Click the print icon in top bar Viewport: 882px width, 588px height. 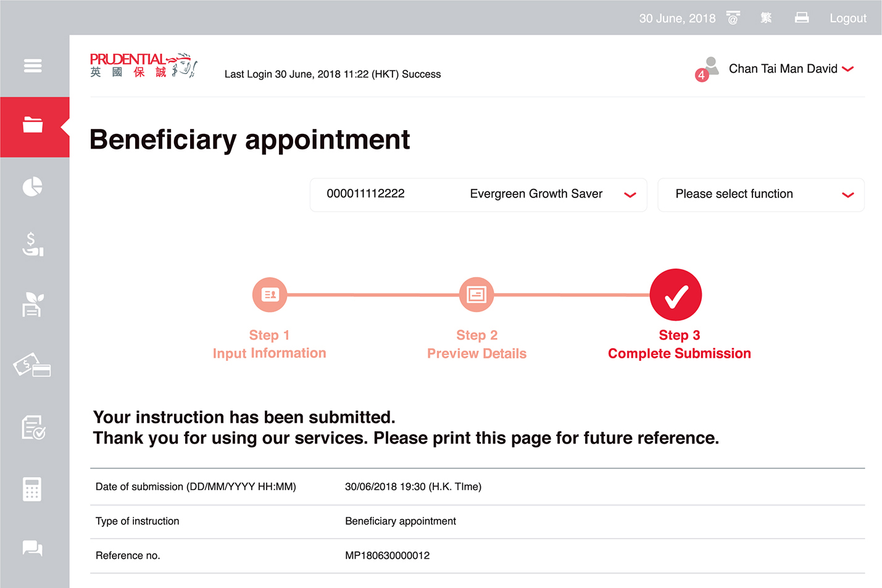point(802,17)
